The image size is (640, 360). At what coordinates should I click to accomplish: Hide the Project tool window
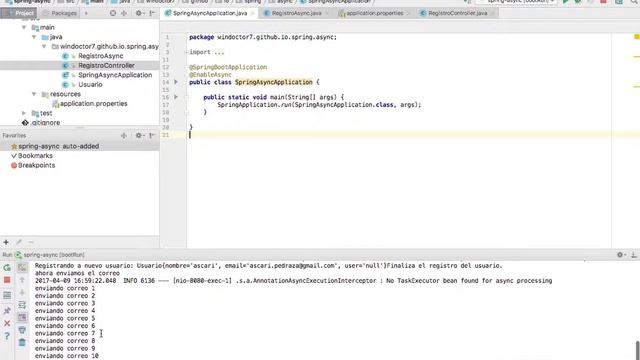click(152, 13)
